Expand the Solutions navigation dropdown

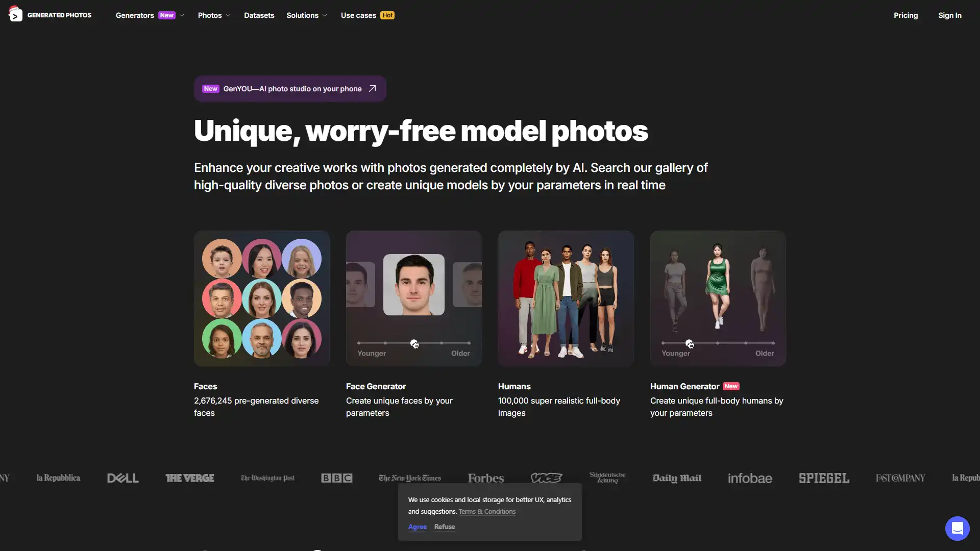307,15
